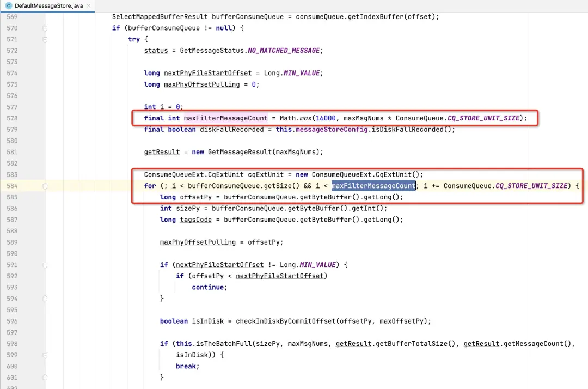Screen dimensions: 588x389
Task: Click line number 578 in the gutter
Action: (x=12, y=118)
